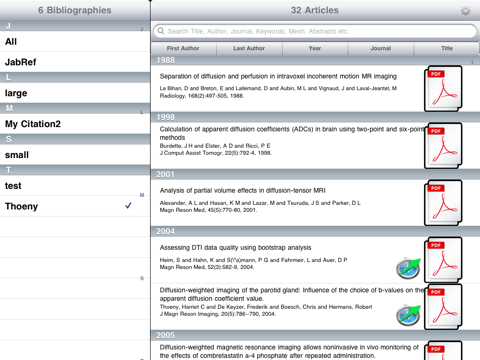This screenshot has width=480, height=360.
Task: Click 'J Comput Assist Tomogr' citation line
Action: [216, 153]
